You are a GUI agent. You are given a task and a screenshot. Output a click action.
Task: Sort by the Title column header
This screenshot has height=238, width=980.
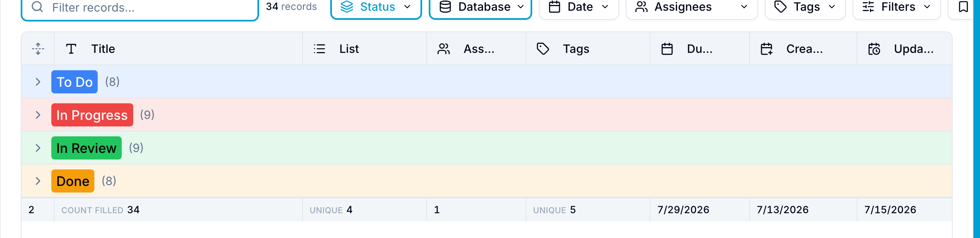178,49
